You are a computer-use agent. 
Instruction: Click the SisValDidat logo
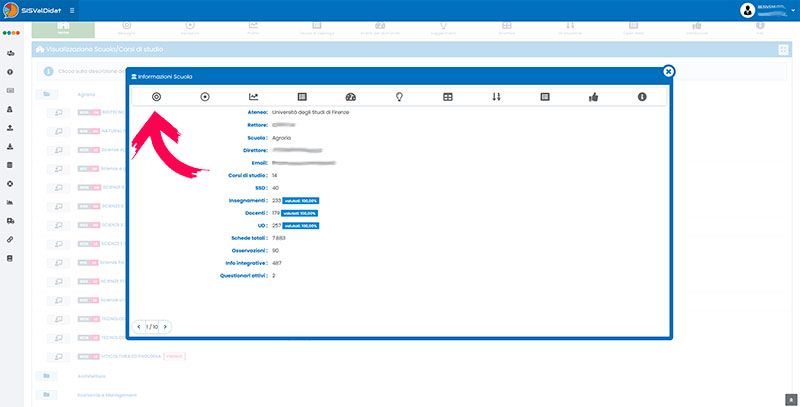pyautogui.click(x=32, y=10)
